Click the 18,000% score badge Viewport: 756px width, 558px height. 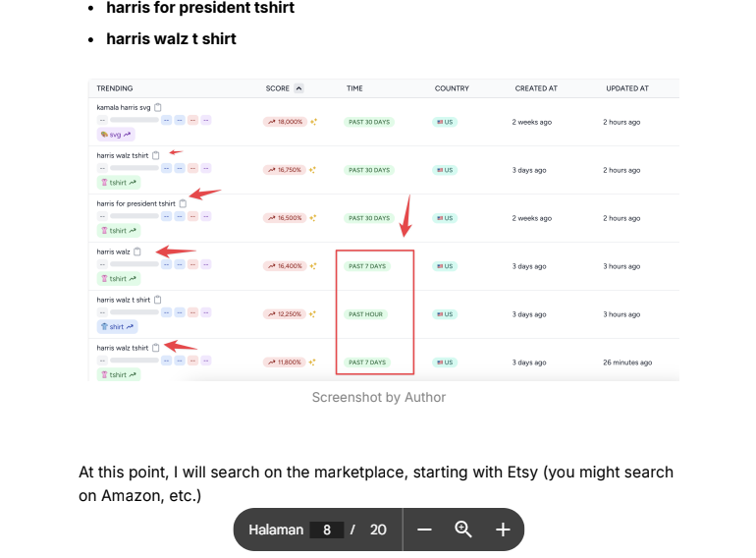coord(284,122)
